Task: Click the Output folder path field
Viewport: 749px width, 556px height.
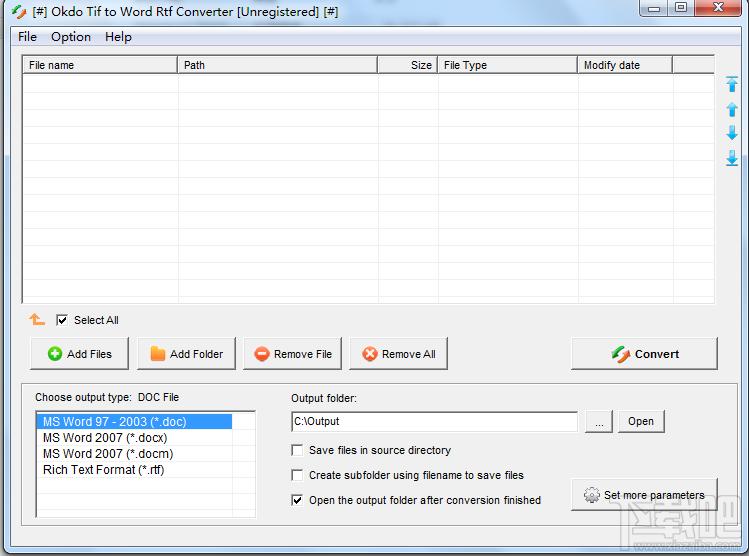Action: point(435,421)
